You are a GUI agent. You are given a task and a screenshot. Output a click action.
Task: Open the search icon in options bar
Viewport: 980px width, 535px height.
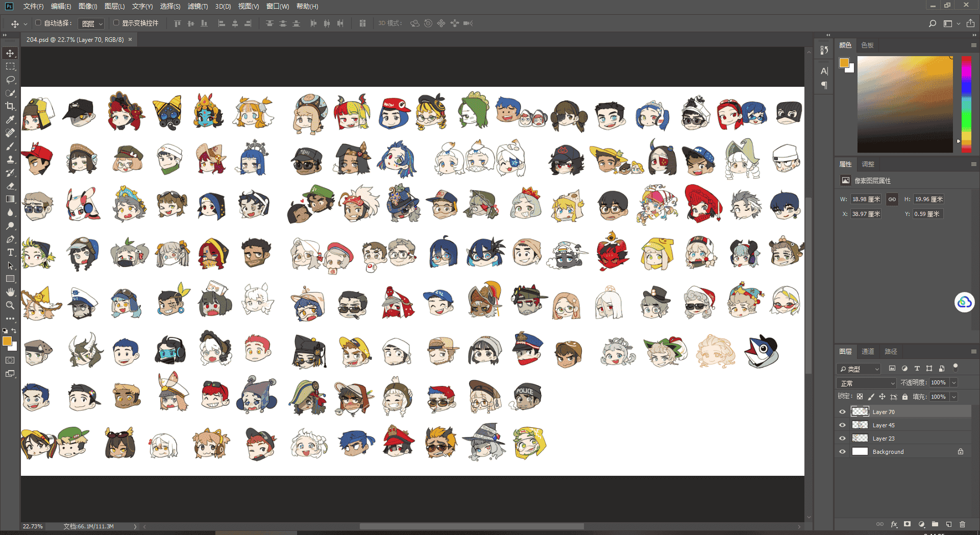point(933,23)
